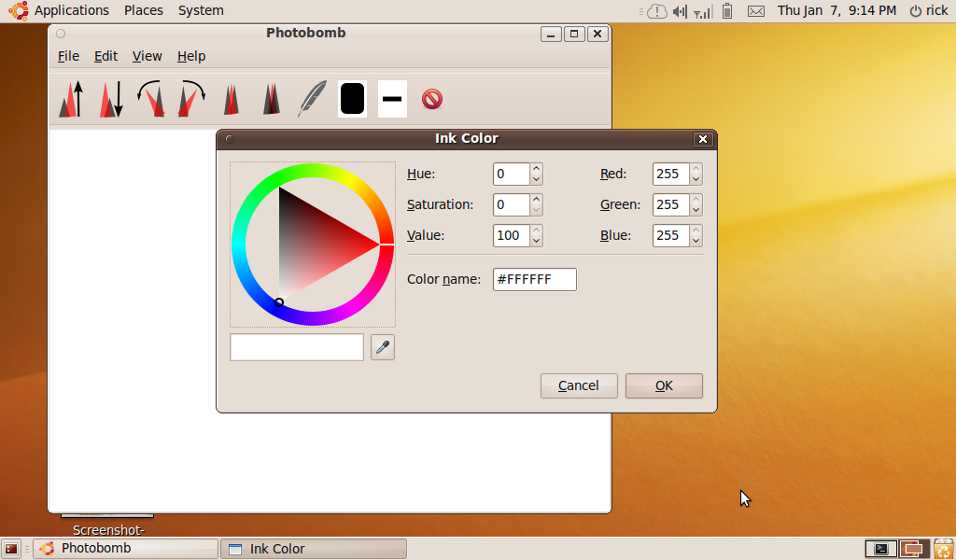Click OK to confirm ink color
Viewport: 956px width, 560px height.
(x=664, y=385)
